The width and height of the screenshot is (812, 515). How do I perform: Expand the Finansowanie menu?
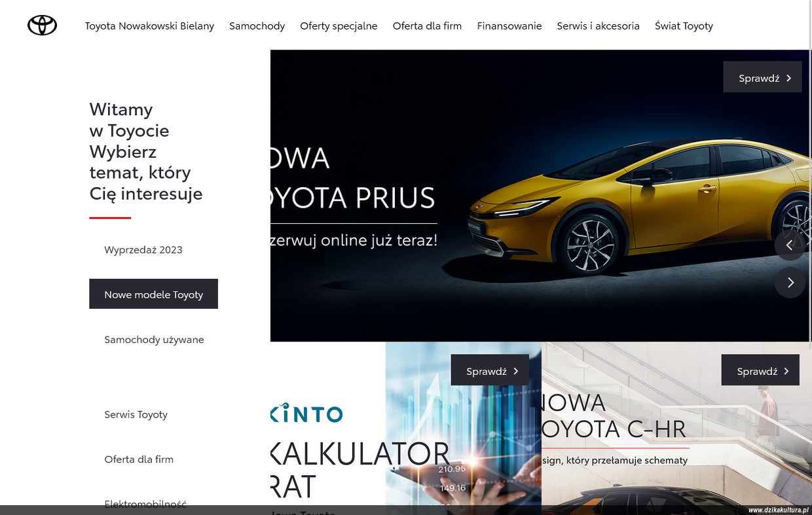(x=509, y=26)
